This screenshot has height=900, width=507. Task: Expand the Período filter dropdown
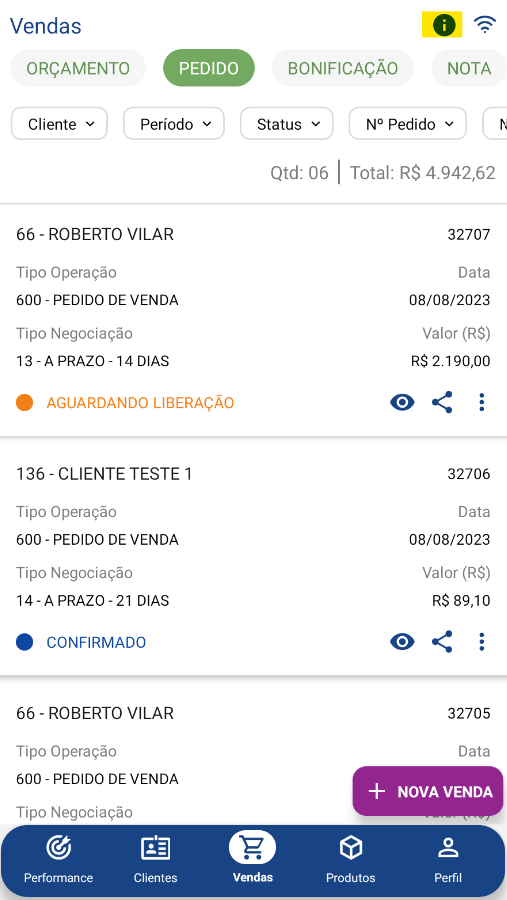pos(174,123)
